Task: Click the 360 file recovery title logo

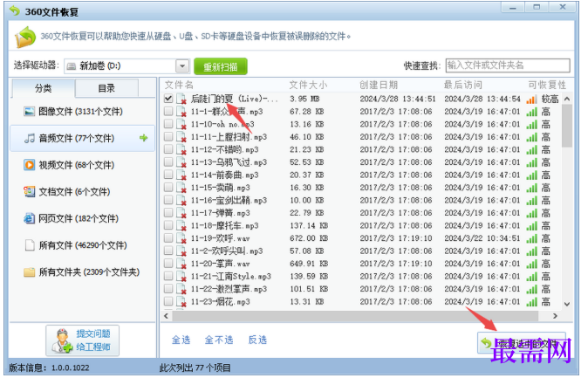Action: point(15,11)
